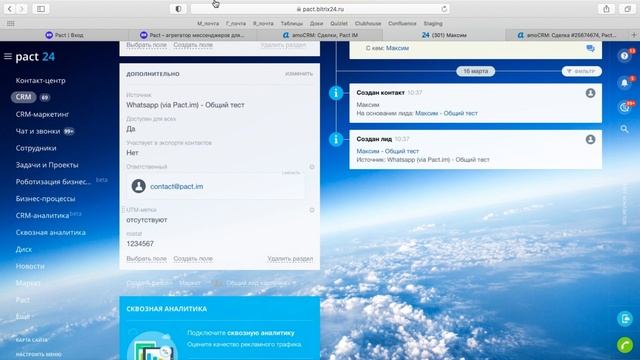Toggle the Safari sidebar button
Viewport: 640px width, 360px height.
coord(41,9)
